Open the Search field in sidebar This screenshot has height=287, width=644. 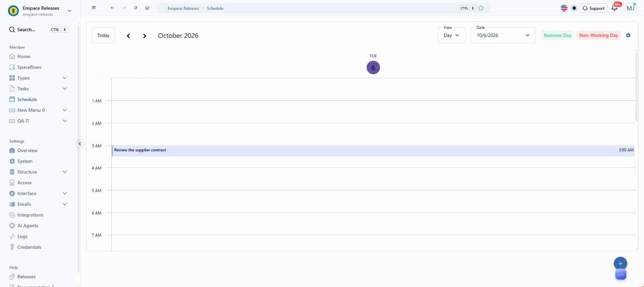point(39,30)
